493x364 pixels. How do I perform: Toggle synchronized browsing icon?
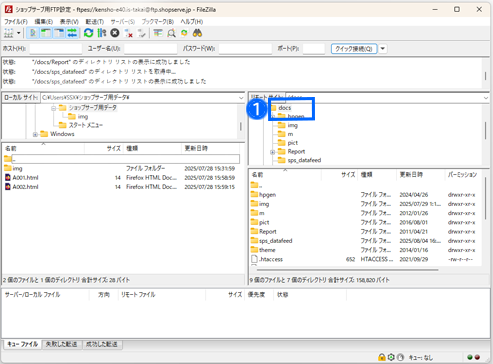pyautogui.click(x=184, y=33)
